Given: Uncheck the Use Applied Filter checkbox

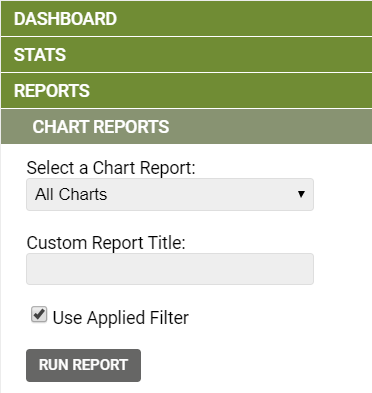Looking at the screenshot, I should tap(39, 315).
